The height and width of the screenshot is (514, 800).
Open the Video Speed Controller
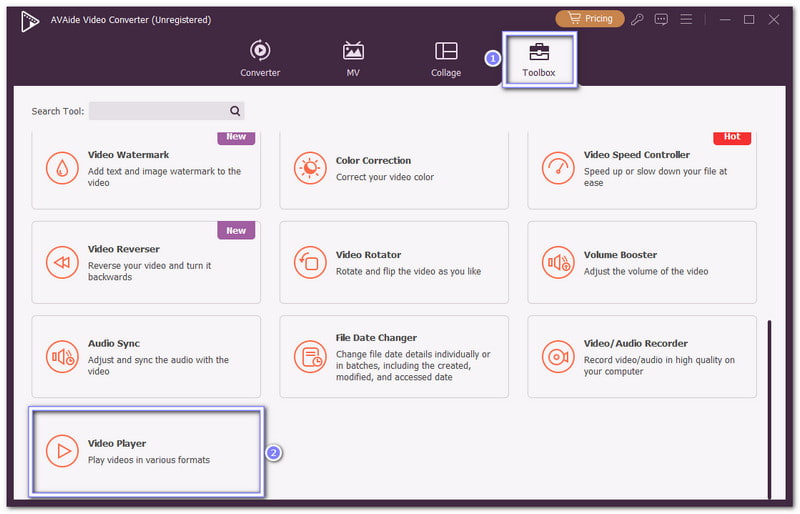[642, 169]
